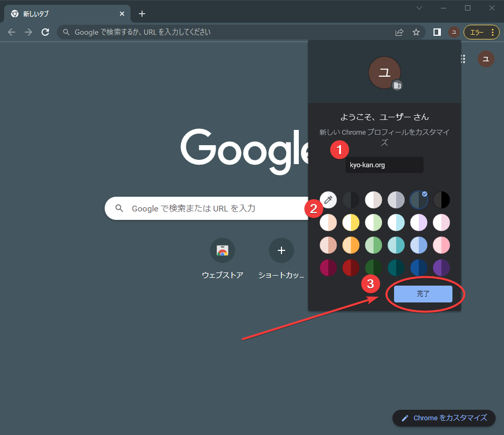504x435 pixels.
Task: Select the light grey theme swatch
Action: [x=396, y=200]
